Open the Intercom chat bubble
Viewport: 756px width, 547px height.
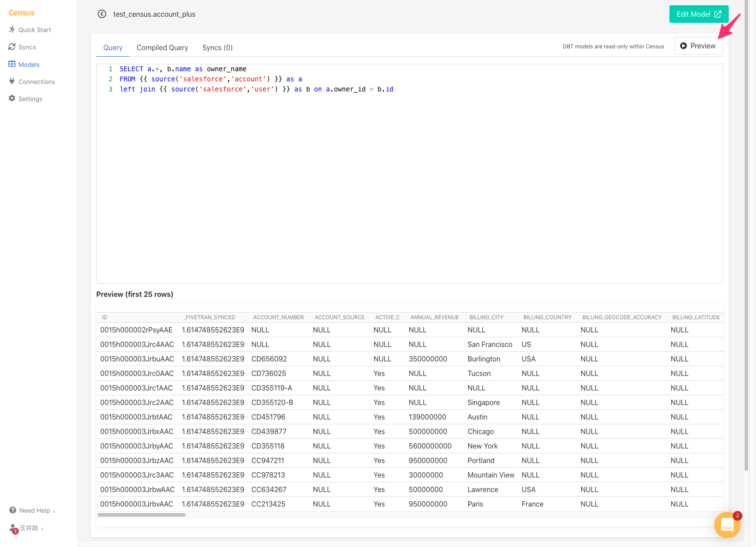[x=727, y=525]
